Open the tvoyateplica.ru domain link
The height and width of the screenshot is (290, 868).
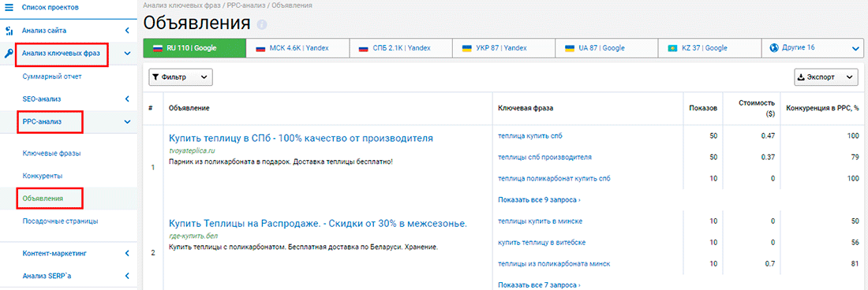tap(192, 151)
